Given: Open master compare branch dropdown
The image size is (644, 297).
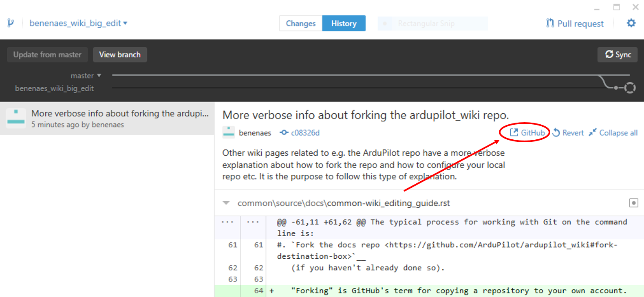Looking at the screenshot, I should (86, 76).
